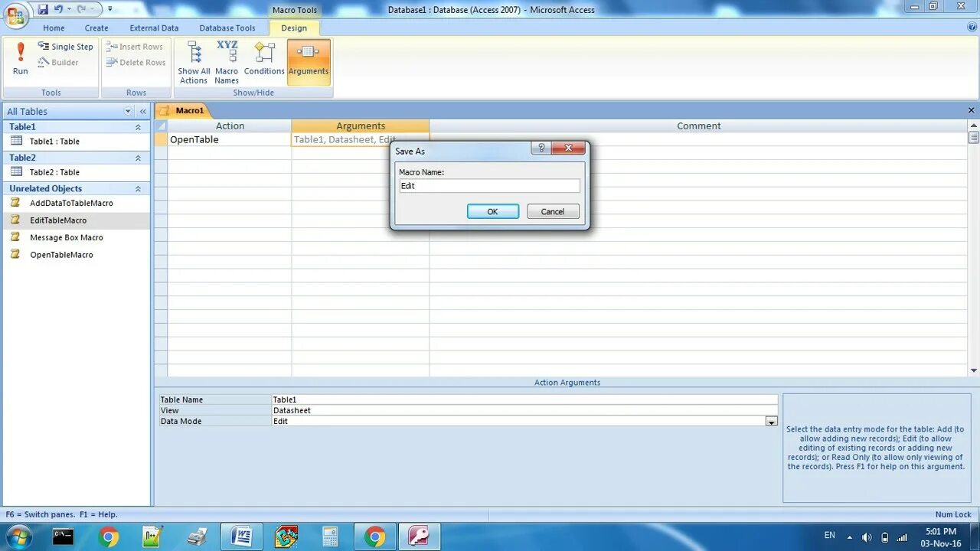Confirm Save As with OK
This screenshot has width=980, height=551.
pyautogui.click(x=493, y=212)
